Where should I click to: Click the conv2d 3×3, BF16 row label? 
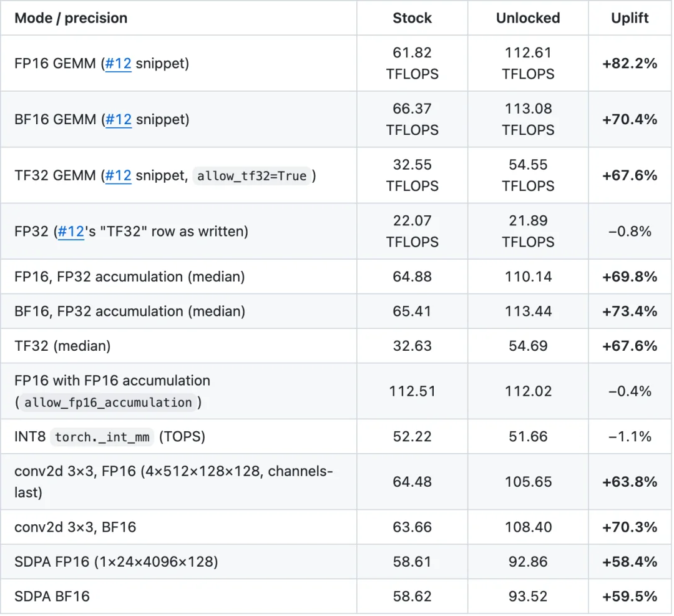tap(76, 528)
